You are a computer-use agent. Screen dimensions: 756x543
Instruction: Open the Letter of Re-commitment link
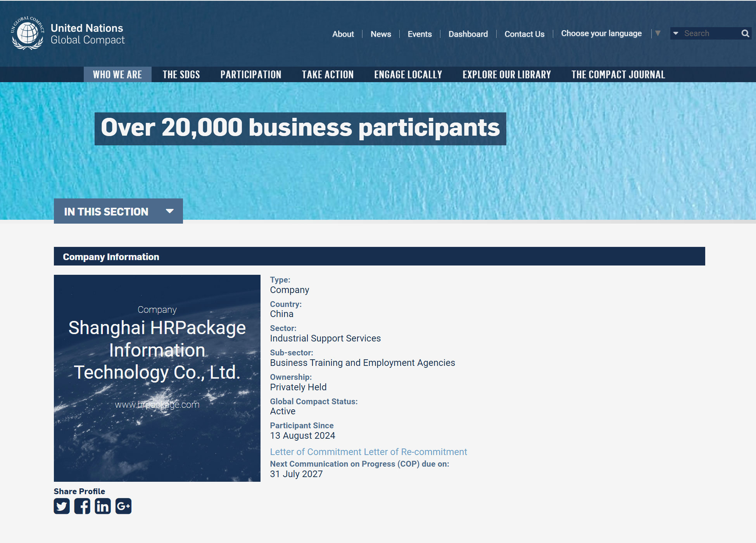point(415,452)
